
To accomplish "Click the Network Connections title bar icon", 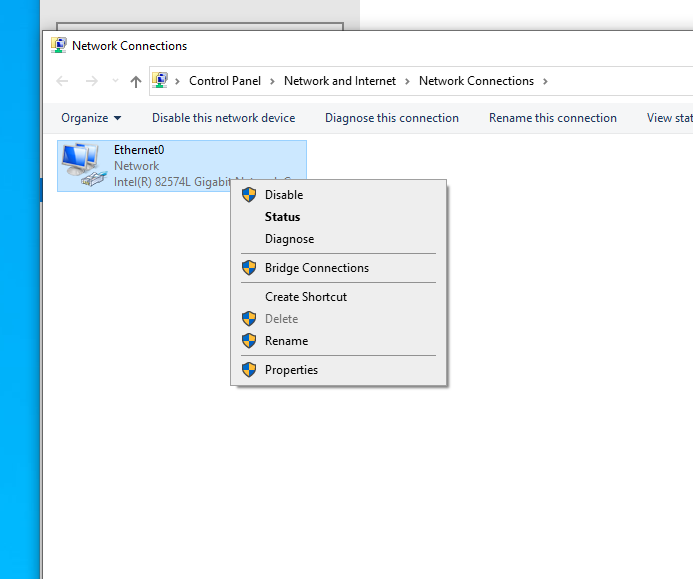I will coord(59,46).
